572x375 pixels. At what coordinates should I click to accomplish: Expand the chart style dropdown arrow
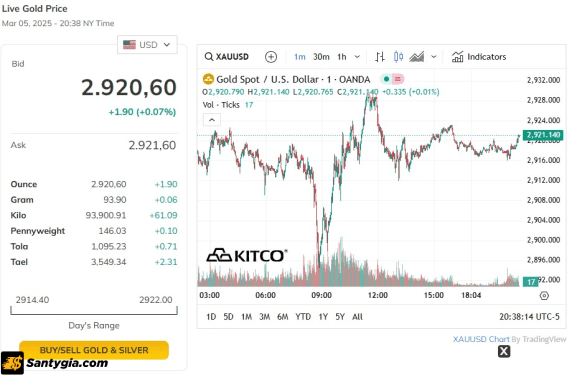click(434, 57)
